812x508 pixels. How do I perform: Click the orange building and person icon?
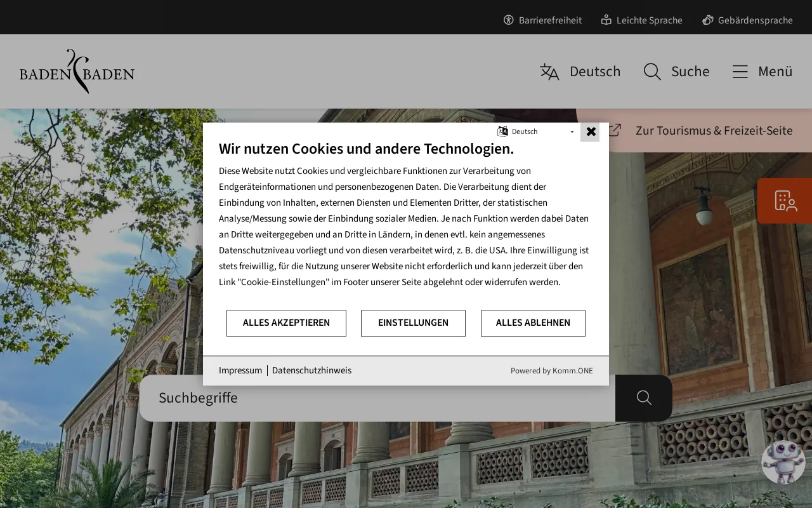click(x=785, y=201)
